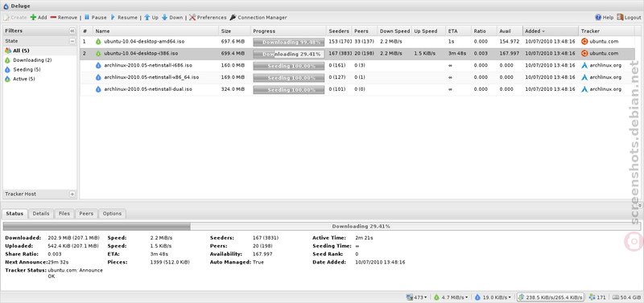Sort by the Up Speed column header
Viewport: 644px width, 303px height.
429,31
